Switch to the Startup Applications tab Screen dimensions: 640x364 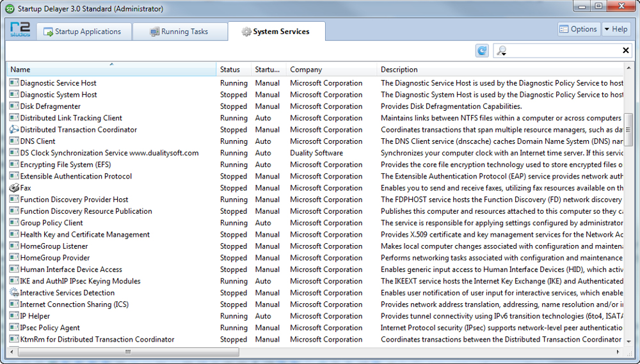point(84,31)
